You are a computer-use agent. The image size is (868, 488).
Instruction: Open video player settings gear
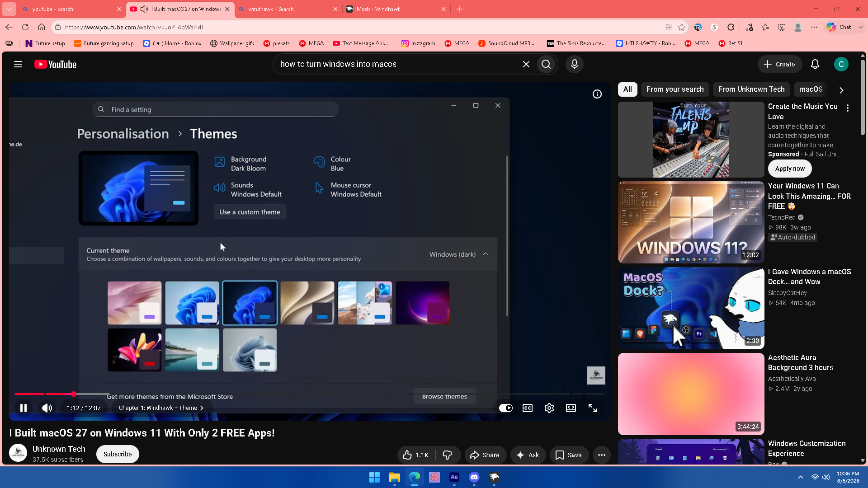[x=549, y=408]
